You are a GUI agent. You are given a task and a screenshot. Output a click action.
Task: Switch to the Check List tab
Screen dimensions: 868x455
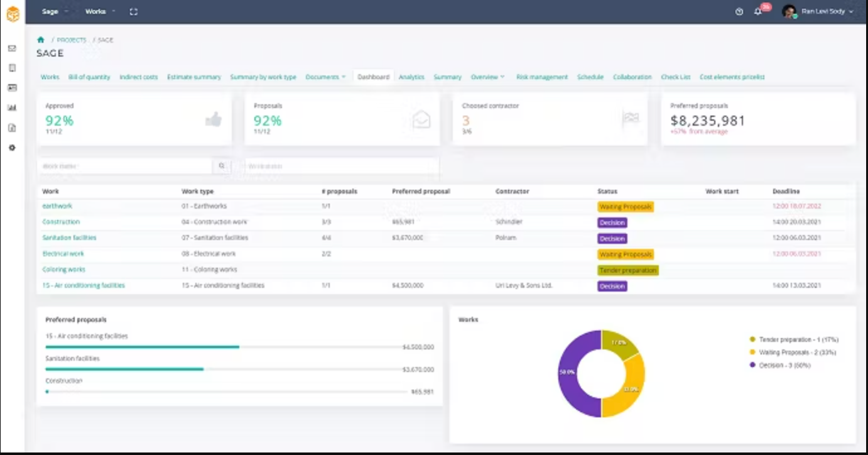[x=675, y=77]
